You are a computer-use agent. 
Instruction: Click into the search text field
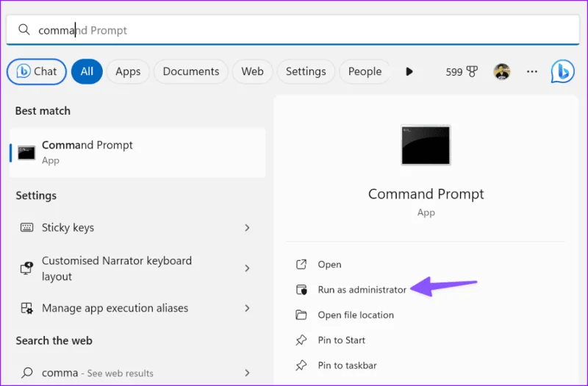pos(293,29)
